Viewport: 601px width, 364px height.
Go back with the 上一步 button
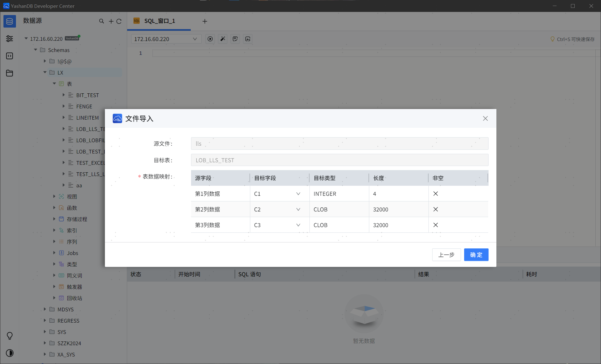click(x=446, y=255)
